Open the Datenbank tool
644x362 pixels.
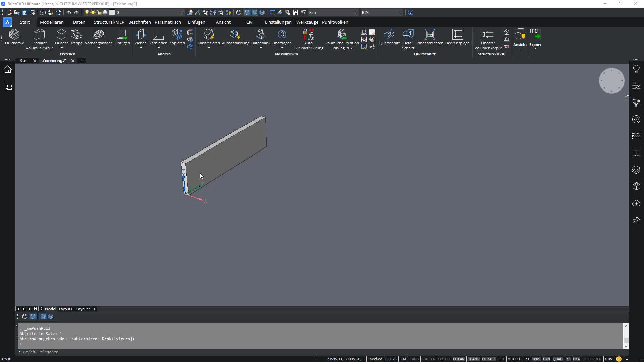tap(261, 37)
